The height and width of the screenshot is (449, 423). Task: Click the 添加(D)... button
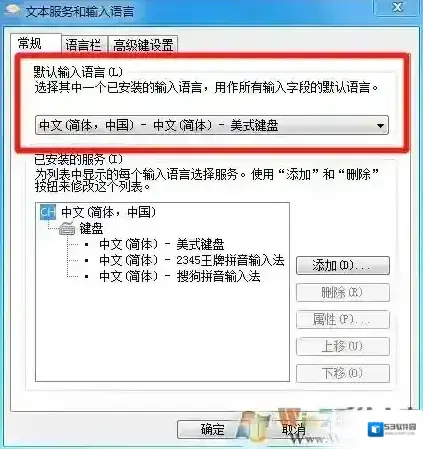pyautogui.click(x=343, y=265)
